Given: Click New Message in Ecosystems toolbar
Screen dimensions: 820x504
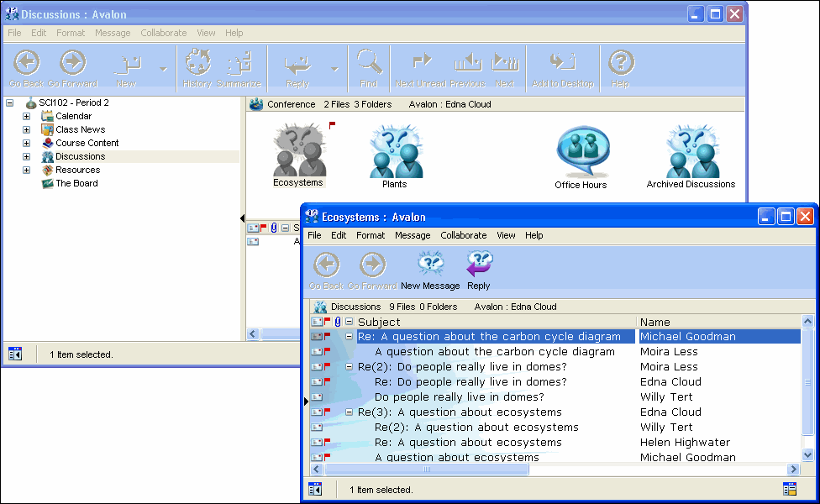Looking at the screenshot, I should pyautogui.click(x=430, y=265).
